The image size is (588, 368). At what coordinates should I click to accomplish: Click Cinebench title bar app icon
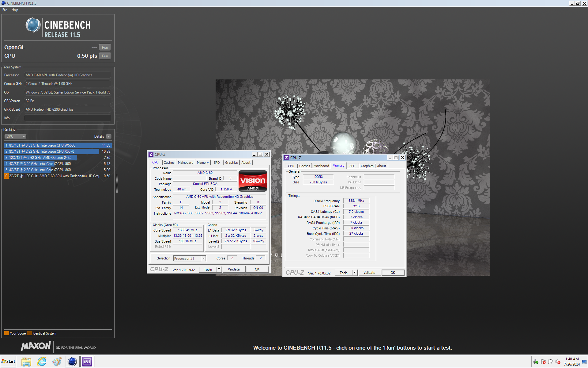(3, 3)
